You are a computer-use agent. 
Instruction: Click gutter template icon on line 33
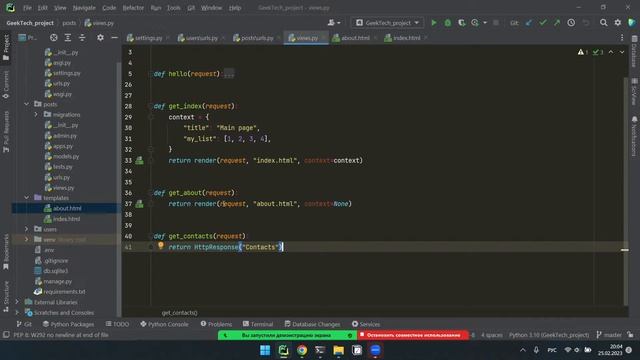(139, 160)
